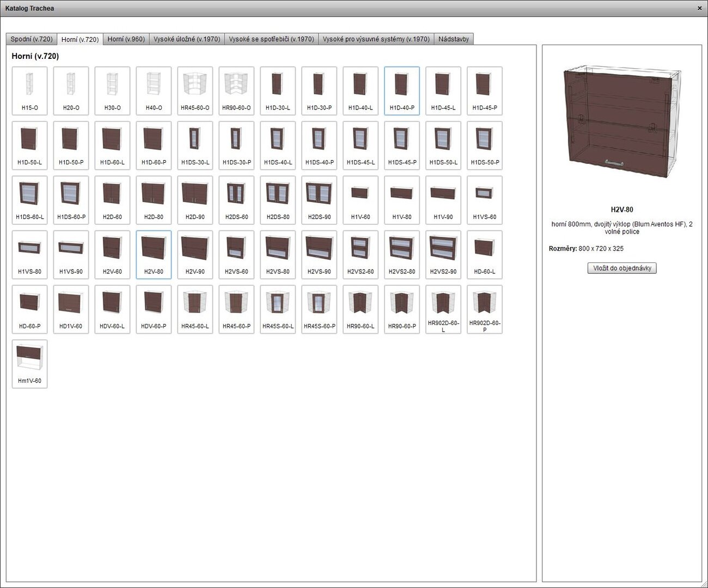Select the H2V-80 cabinet thumbnail
The height and width of the screenshot is (588, 708).
(154, 254)
